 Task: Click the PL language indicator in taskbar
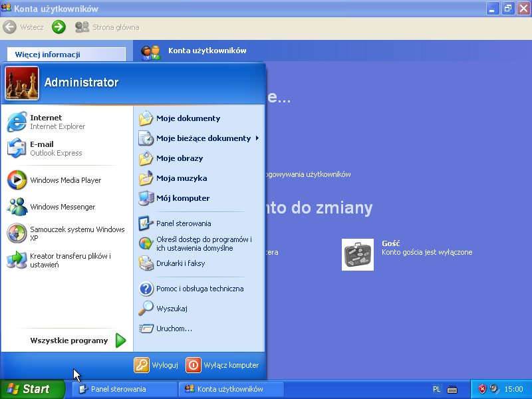pyautogui.click(x=436, y=389)
